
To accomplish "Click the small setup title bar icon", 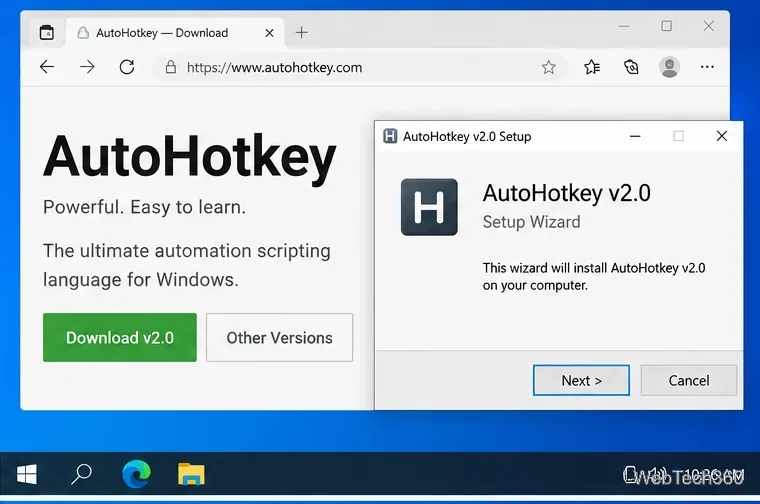I will 390,136.
